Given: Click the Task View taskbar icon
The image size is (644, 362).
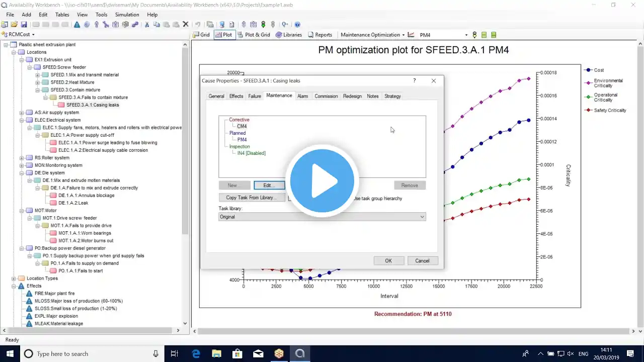Looking at the screenshot, I should [175, 354].
